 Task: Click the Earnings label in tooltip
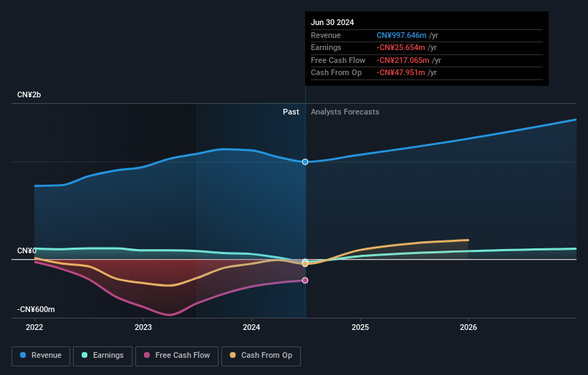[326, 47]
